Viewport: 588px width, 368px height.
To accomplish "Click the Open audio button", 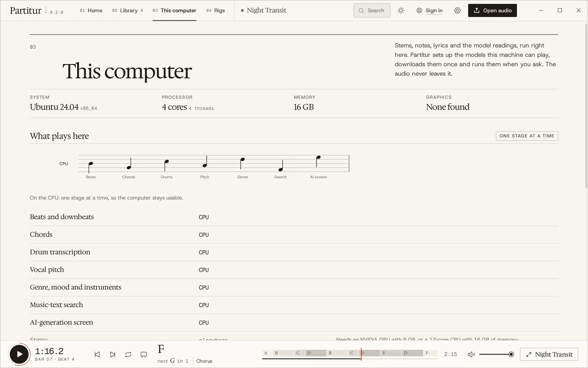I will point(492,11).
